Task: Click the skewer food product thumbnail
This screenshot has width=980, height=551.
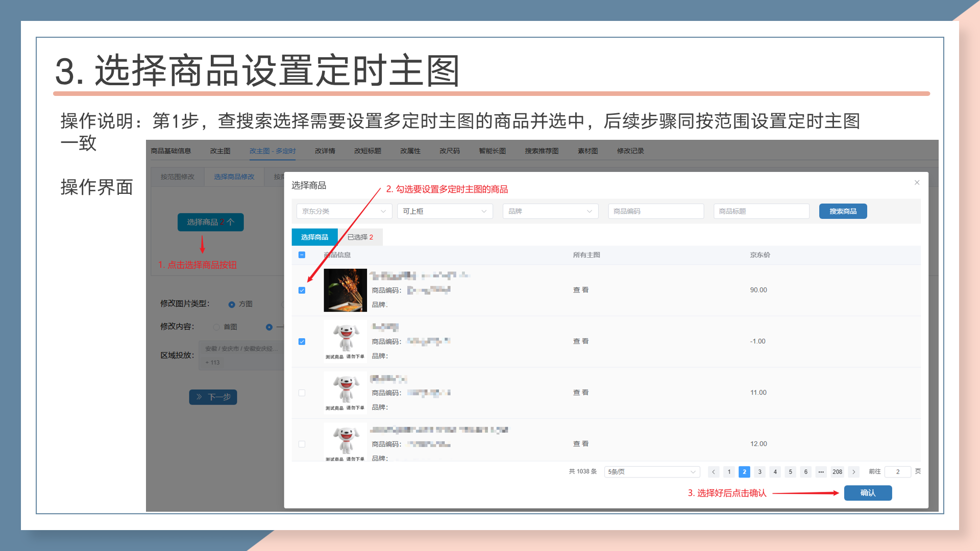Action: coord(345,290)
